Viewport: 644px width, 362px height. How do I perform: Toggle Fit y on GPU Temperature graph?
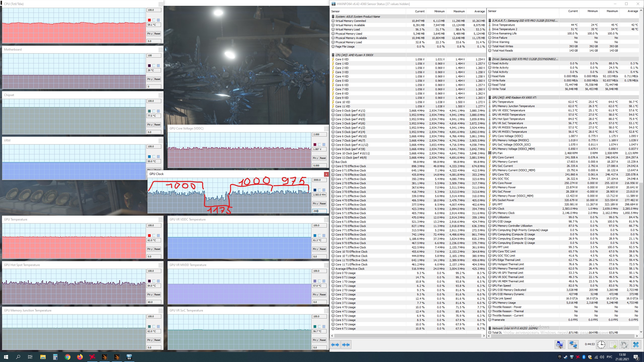(x=150, y=249)
